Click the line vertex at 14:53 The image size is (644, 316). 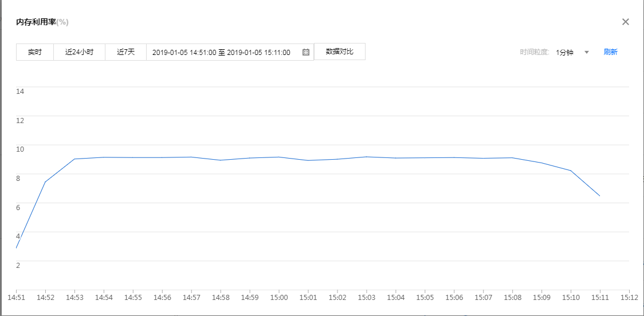[74, 159]
